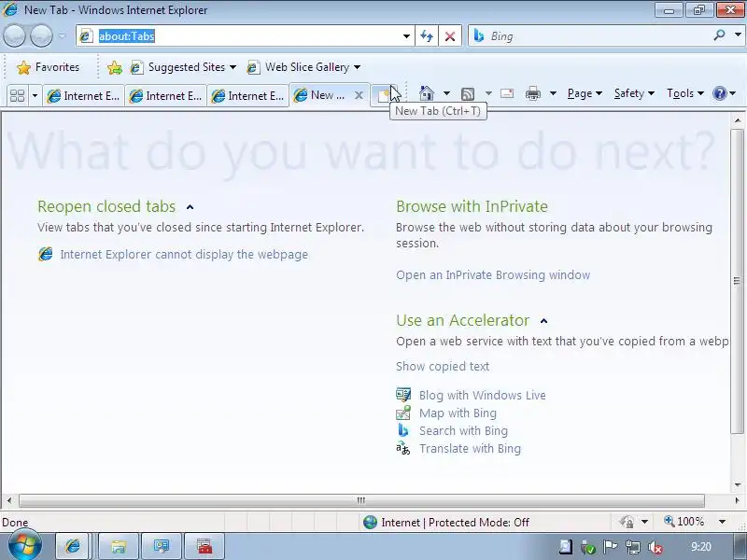The height and width of the screenshot is (560, 747).
Task: Open the zoom level dropdown arrow
Action: pos(722,522)
